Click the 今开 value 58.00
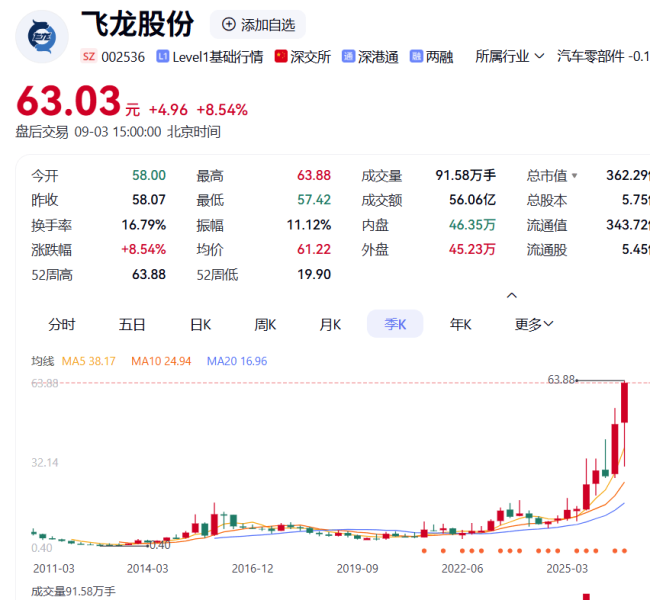 149,175
